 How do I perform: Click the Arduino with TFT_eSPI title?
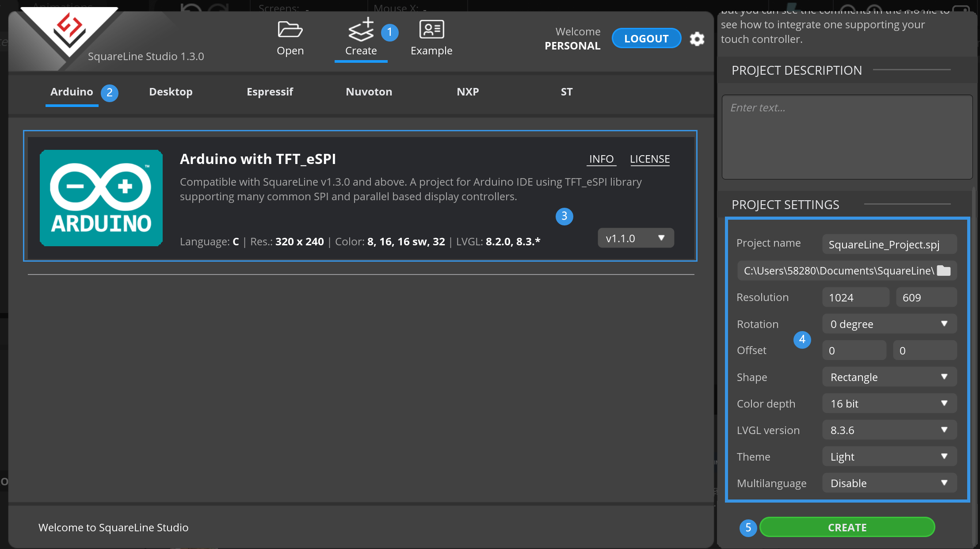pos(258,159)
